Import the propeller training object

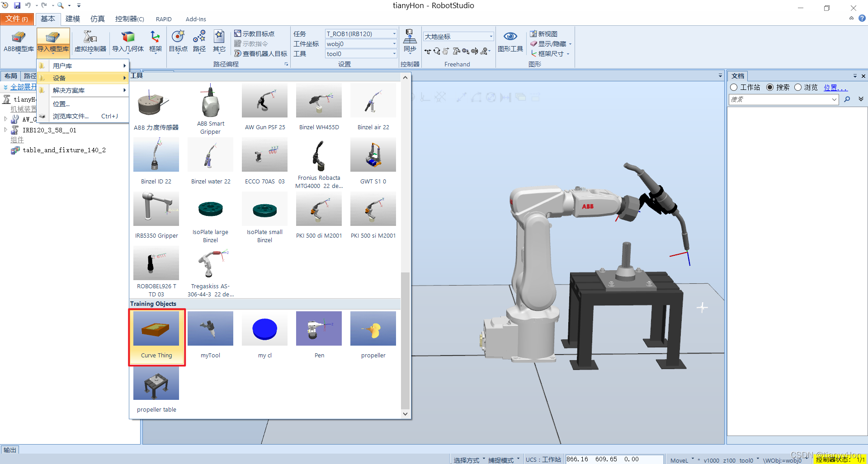(373, 335)
